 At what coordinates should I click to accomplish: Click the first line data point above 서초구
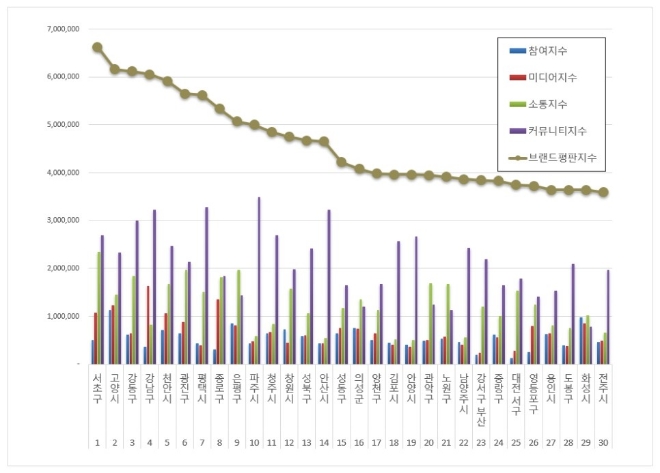coord(97,47)
